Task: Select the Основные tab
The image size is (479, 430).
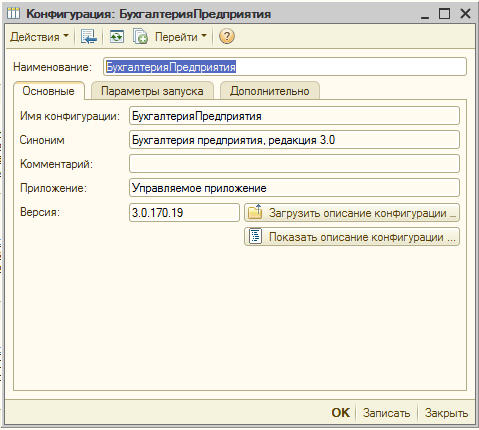Action: (x=49, y=91)
